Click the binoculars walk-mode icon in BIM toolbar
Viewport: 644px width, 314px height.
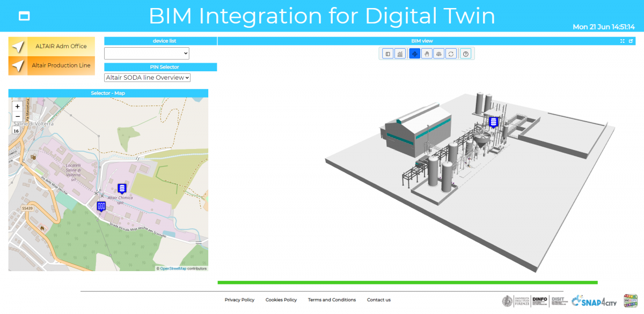439,54
